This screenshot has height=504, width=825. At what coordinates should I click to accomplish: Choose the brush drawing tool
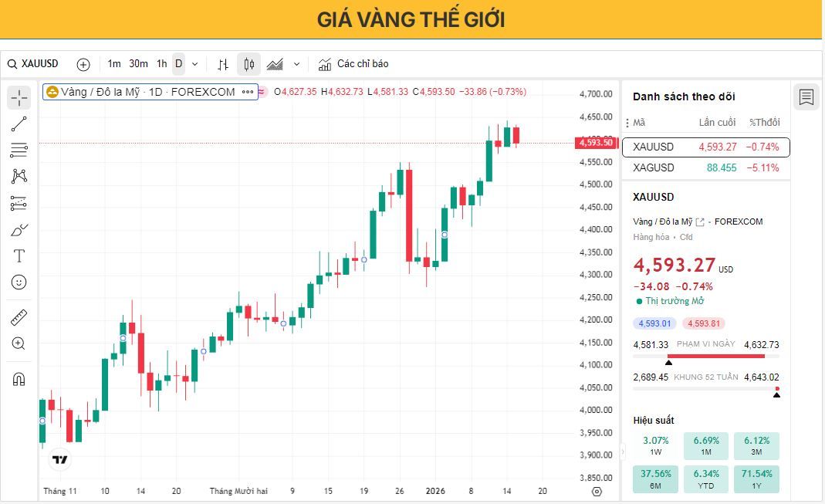19,229
